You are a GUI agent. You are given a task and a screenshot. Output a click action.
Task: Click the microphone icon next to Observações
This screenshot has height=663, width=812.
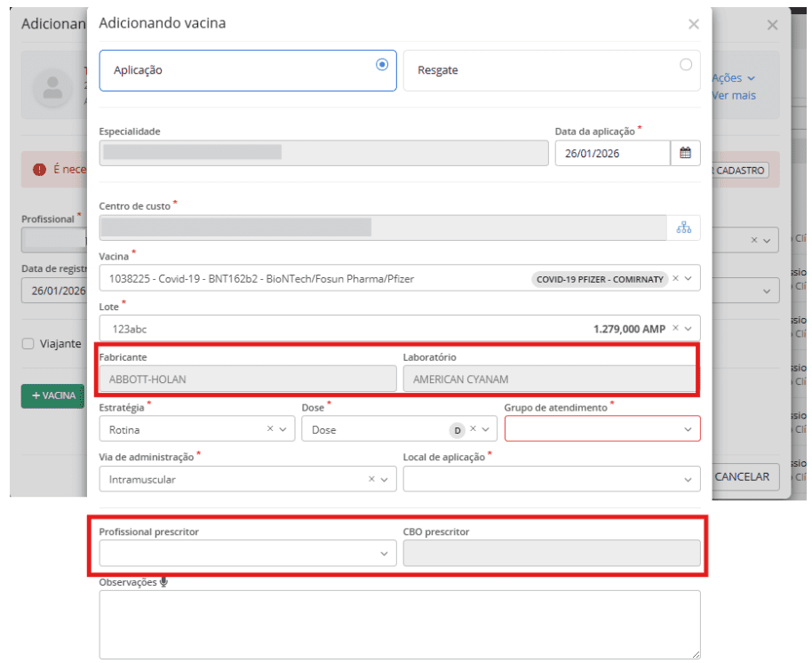click(x=163, y=582)
